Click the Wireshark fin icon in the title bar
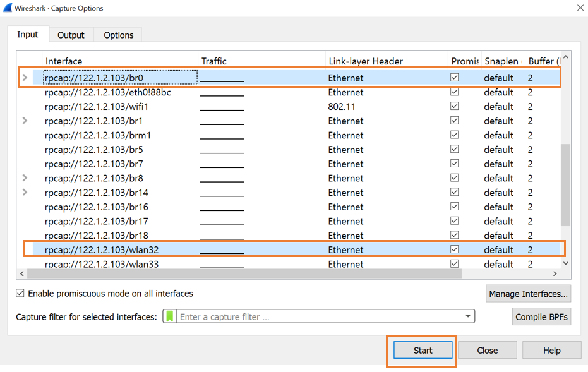This screenshot has height=372, width=588. (x=8, y=8)
